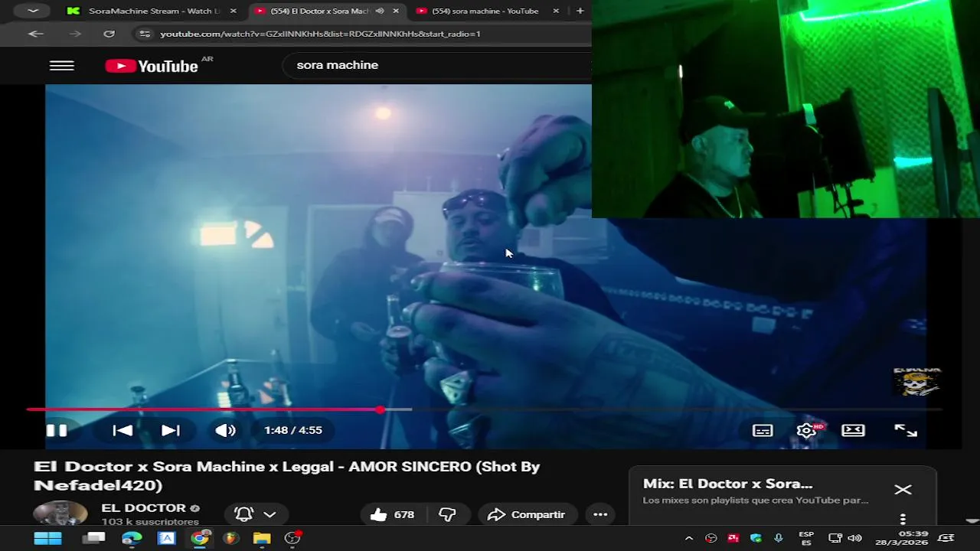The height and width of the screenshot is (551, 980).
Task: Open the tab search dropdown arrow
Action: coord(32,11)
